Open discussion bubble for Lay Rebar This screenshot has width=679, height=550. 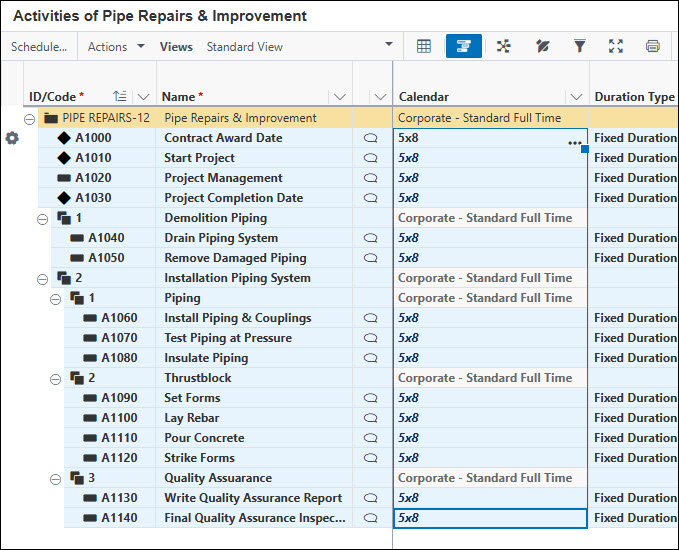371,418
